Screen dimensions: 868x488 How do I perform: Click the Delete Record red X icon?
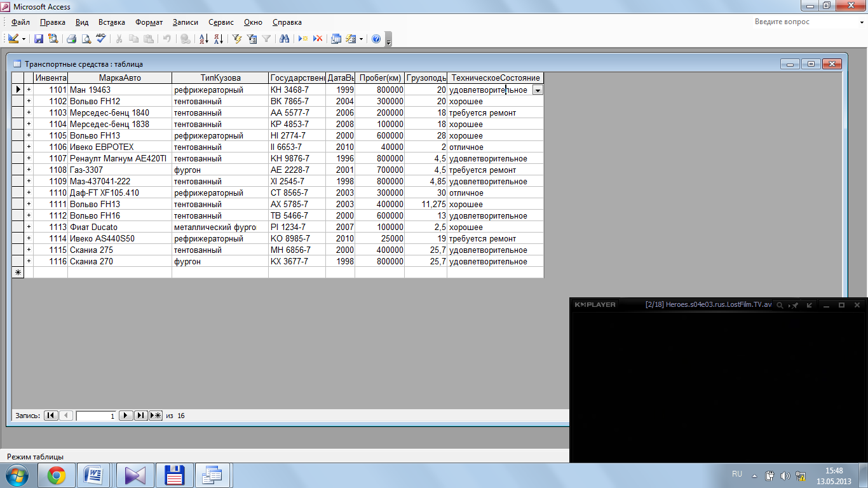[x=318, y=39]
